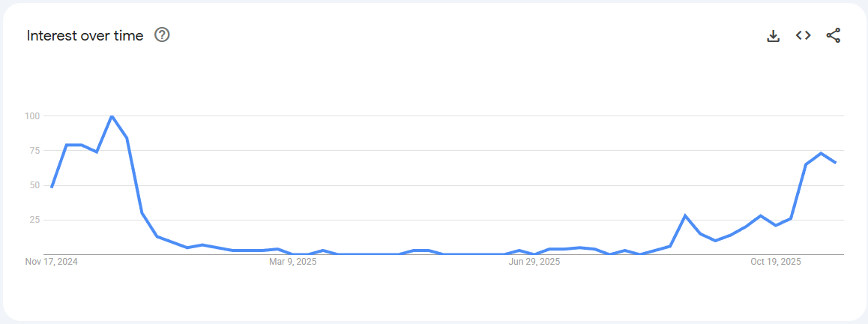Image resolution: width=868 pixels, height=324 pixels.
Task: Click the "Mar 9, 2025" axis label
Action: point(293,262)
